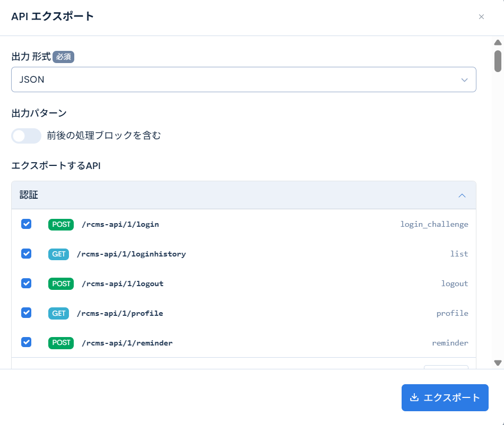Click the scrollbar up arrow

coord(497,42)
